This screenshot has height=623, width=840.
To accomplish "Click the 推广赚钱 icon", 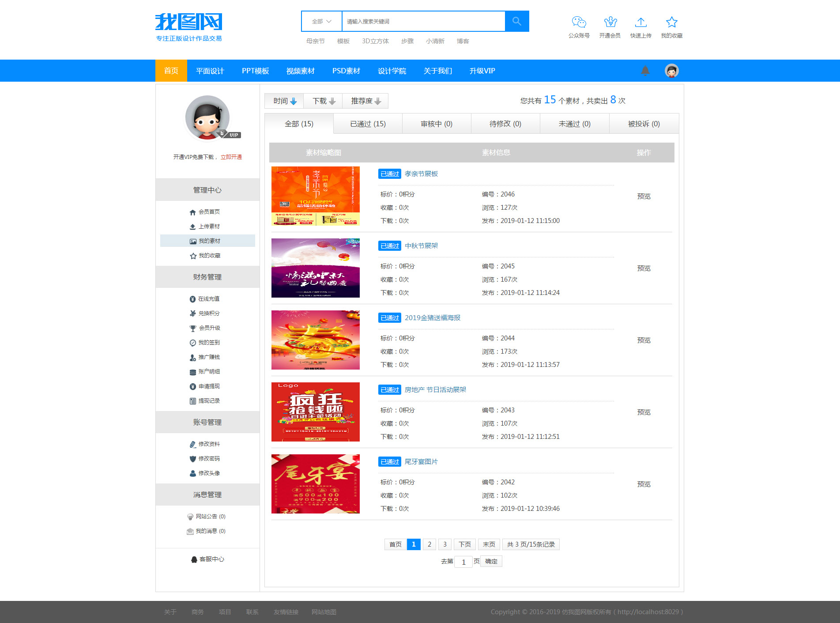I will point(192,357).
